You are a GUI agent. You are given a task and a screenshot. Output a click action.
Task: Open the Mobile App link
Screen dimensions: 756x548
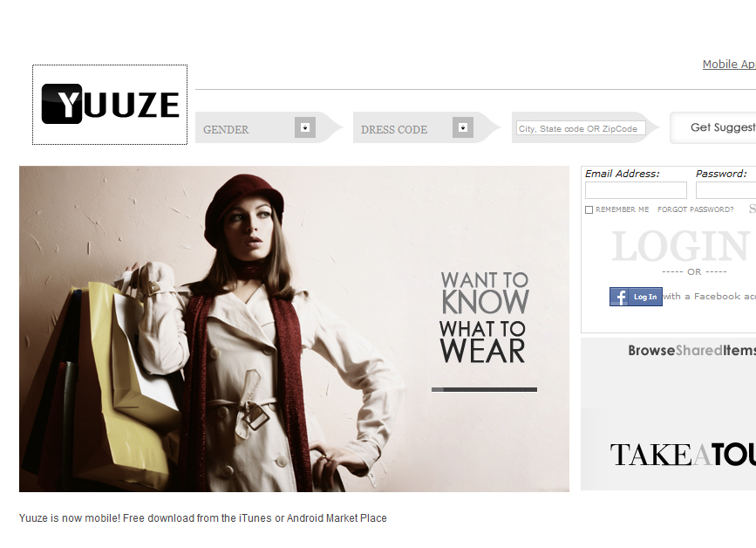click(x=729, y=65)
